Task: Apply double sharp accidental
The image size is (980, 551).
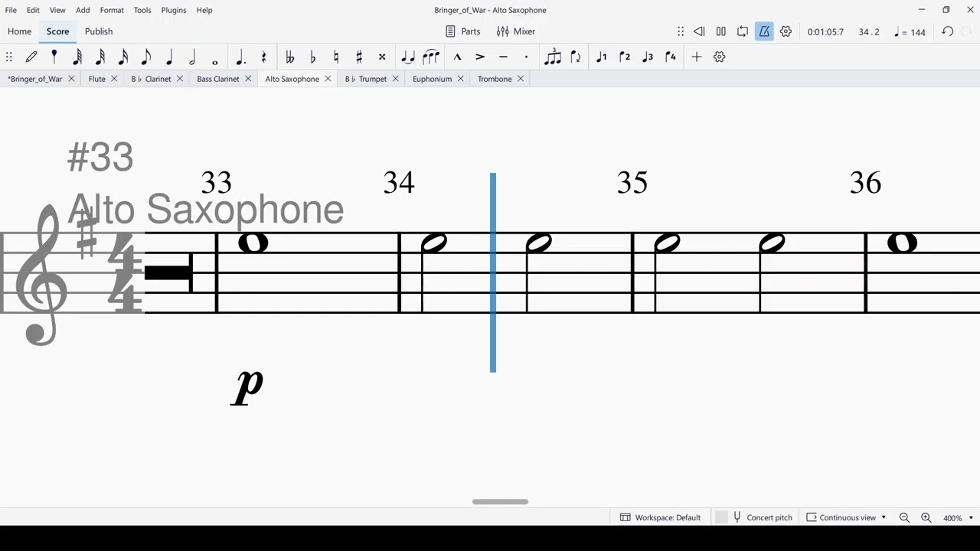Action: [x=381, y=57]
